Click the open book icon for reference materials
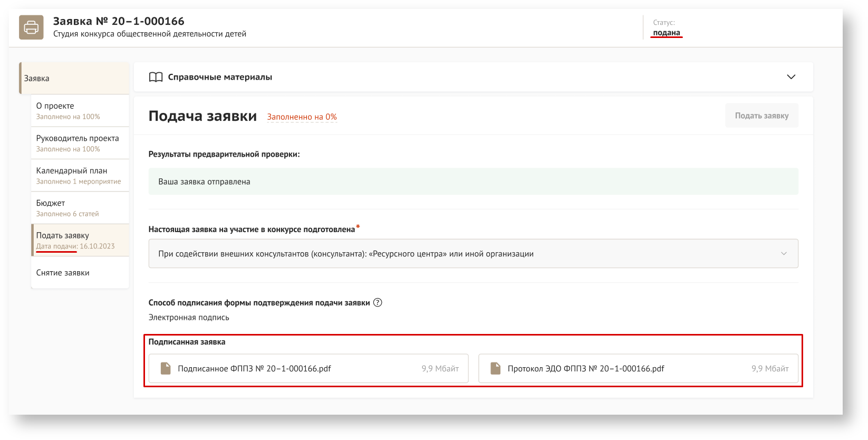The height and width of the screenshot is (440, 868). [x=156, y=77]
